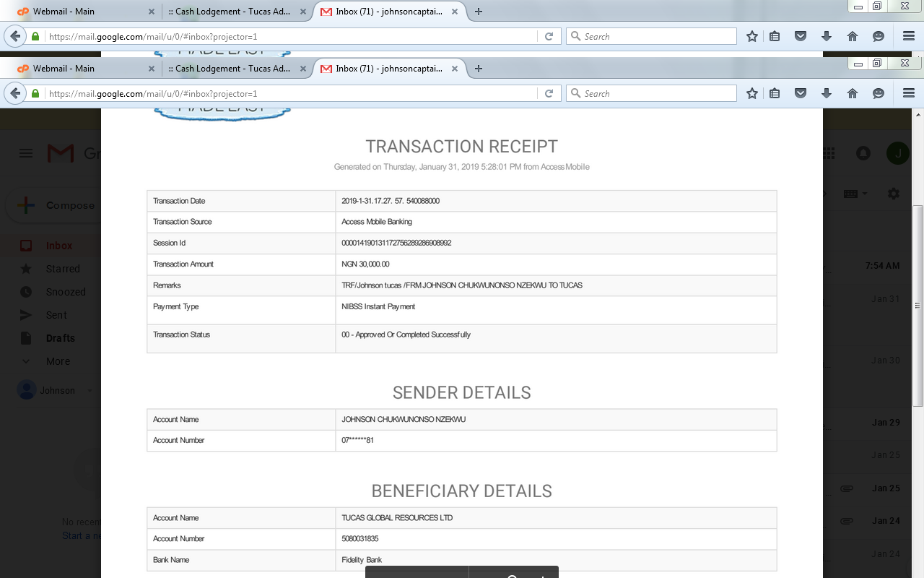Click the keyboard input tools icon
Image resolution: width=924 pixels, height=578 pixels.
[850, 194]
